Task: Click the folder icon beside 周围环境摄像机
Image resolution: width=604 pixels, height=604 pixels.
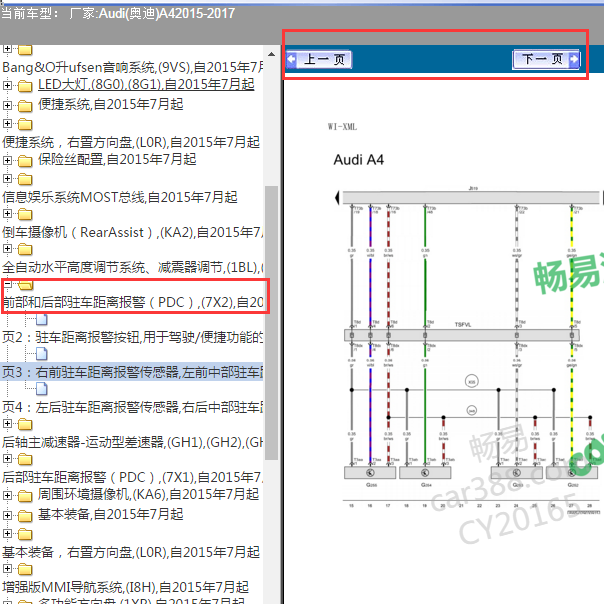Action: pyautogui.click(x=25, y=495)
